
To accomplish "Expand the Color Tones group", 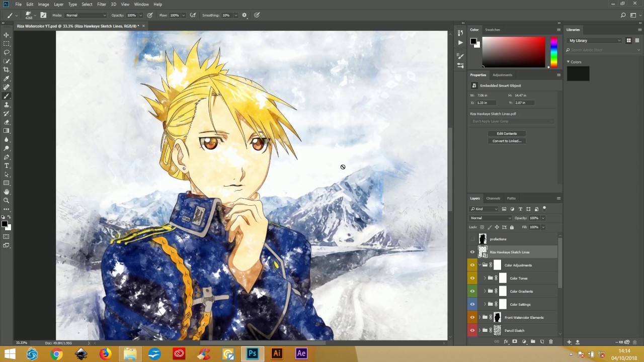I will click(x=485, y=278).
